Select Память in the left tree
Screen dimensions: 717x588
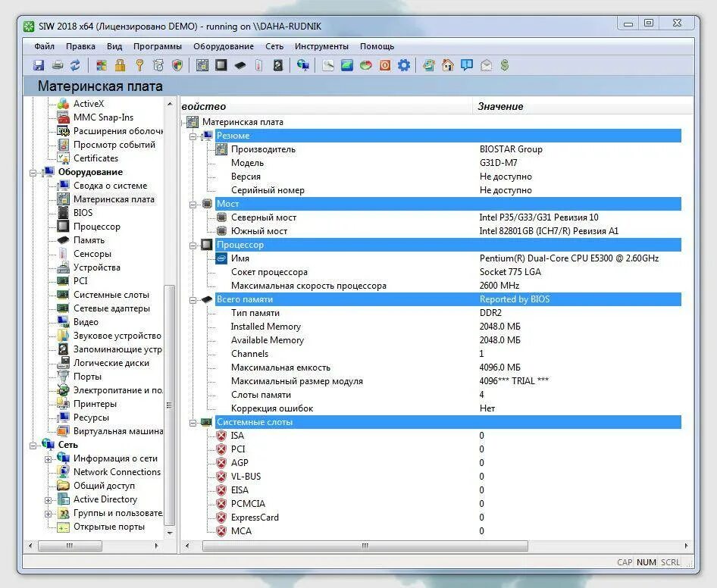tap(89, 240)
